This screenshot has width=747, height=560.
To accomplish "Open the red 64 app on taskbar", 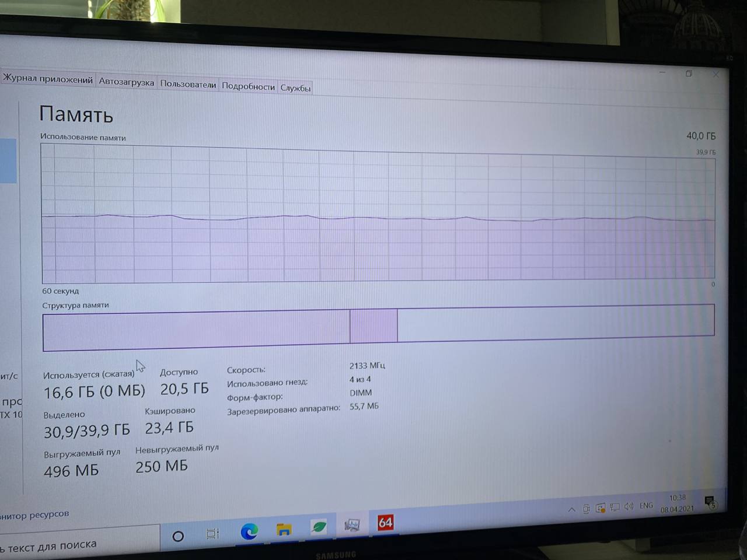I will click(x=385, y=523).
